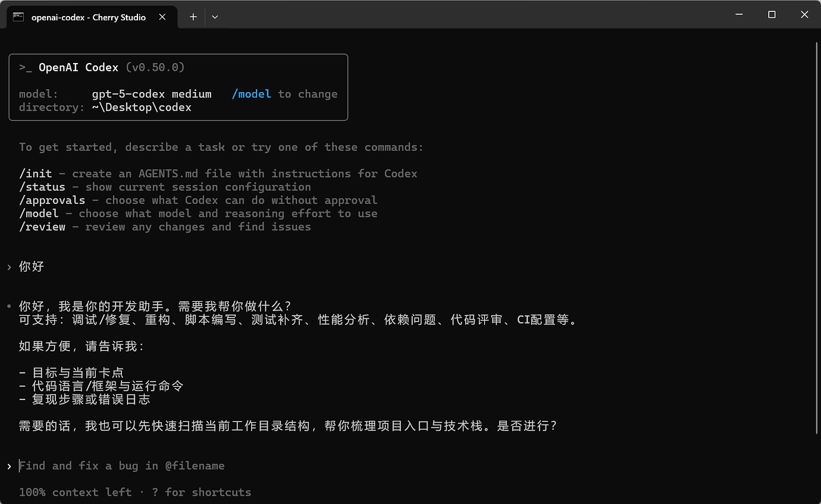821x504 pixels.
Task: Click the 'OpenAI Codex' title text
Action: click(x=79, y=67)
